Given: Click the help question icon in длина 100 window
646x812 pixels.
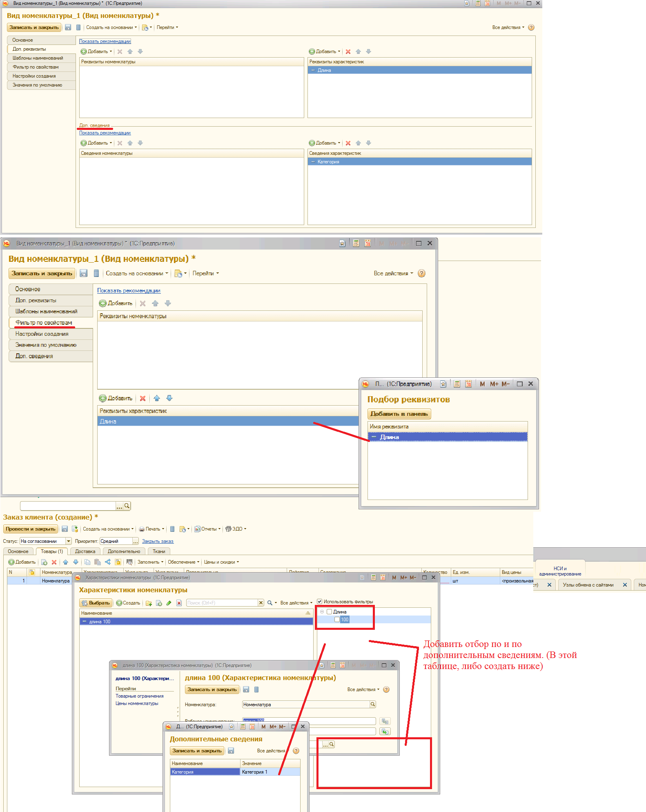Looking at the screenshot, I should 386,689.
